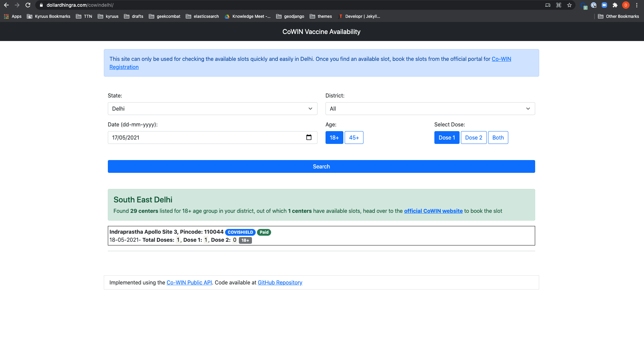This screenshot has height=348, width=644.
Task: Expand the District dropdown showing All
Action: click(x=430, y=109)
